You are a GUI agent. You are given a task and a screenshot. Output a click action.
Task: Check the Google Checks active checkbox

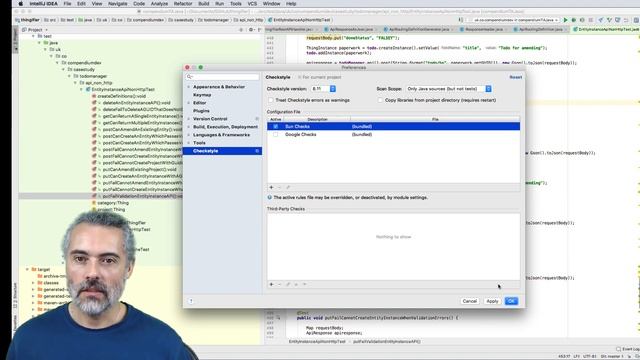[x=276, y=134]
